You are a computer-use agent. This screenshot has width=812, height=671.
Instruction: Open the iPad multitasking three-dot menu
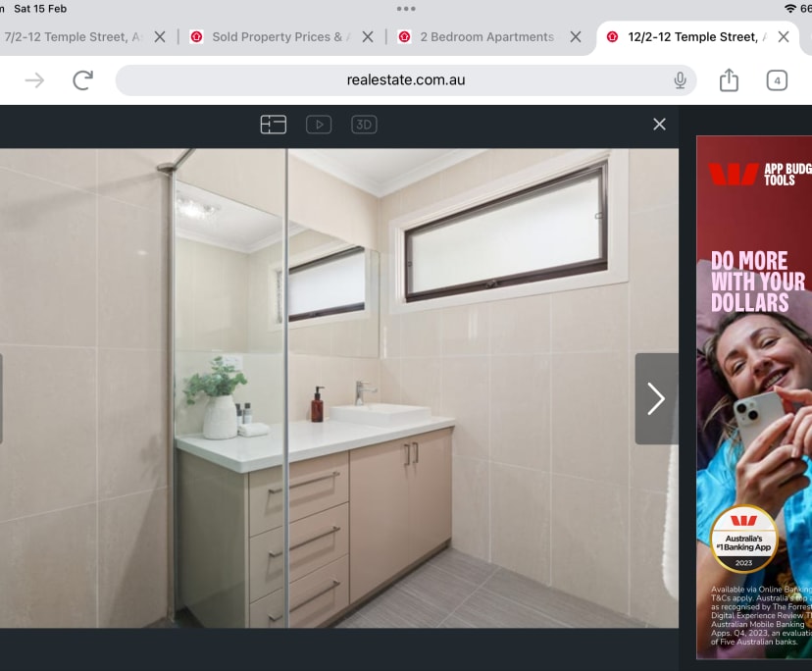406,9
